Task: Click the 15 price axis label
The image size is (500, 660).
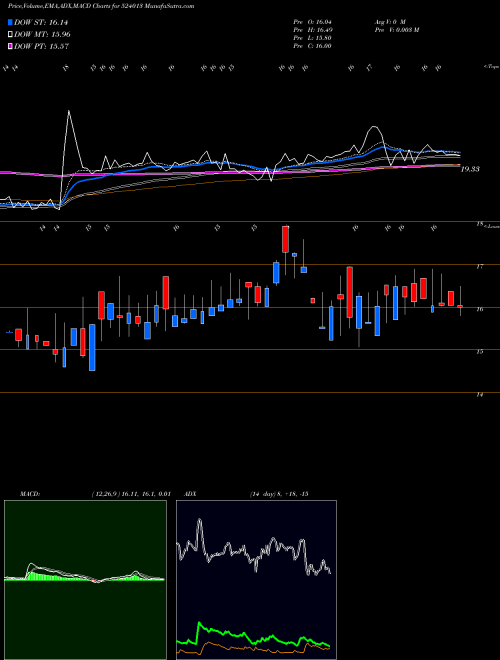Action: coord(479,352)
